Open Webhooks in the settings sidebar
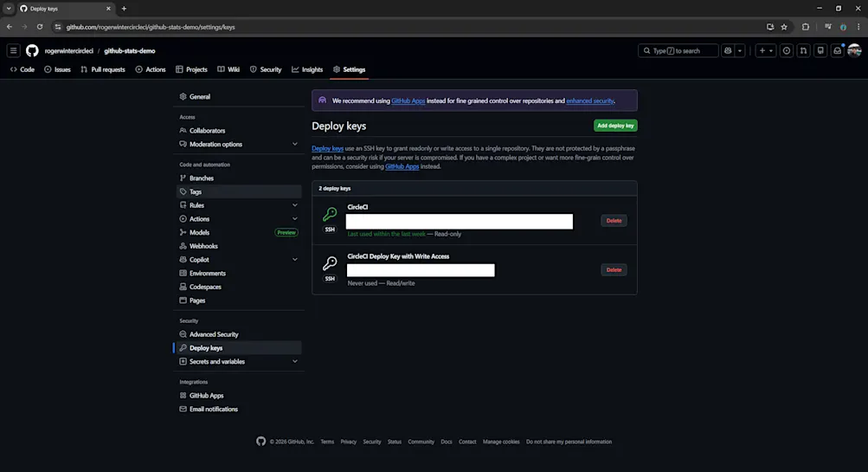 239,246
